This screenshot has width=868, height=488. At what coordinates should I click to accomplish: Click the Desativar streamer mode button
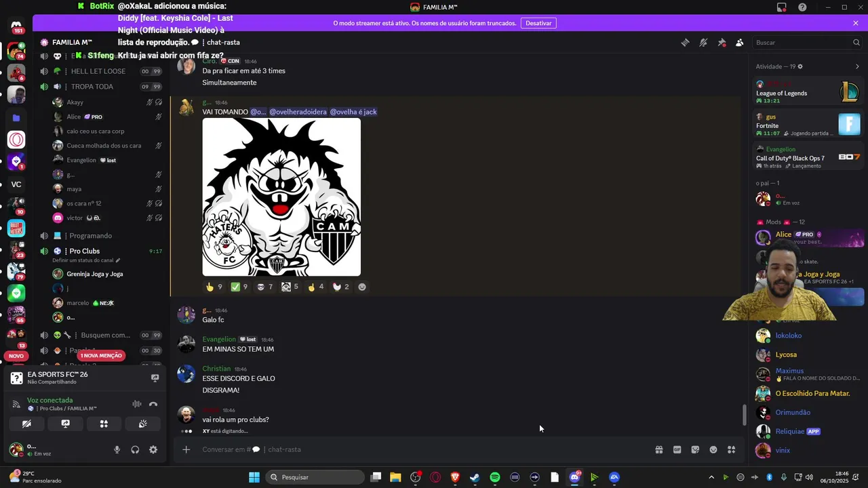[538, 23]
